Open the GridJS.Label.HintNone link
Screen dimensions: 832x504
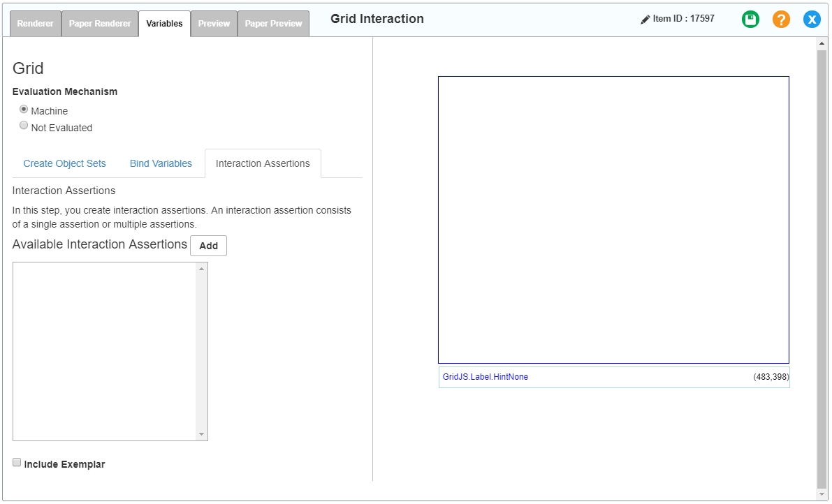coord(485,376)
